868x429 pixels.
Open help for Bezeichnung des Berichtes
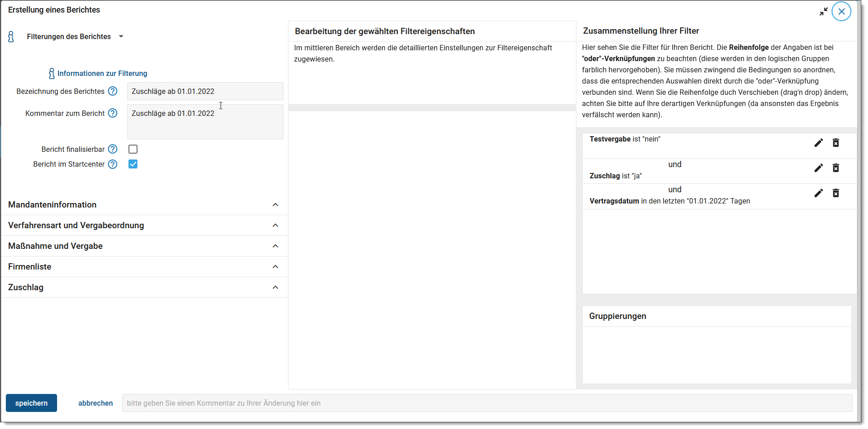pos(113,91)
